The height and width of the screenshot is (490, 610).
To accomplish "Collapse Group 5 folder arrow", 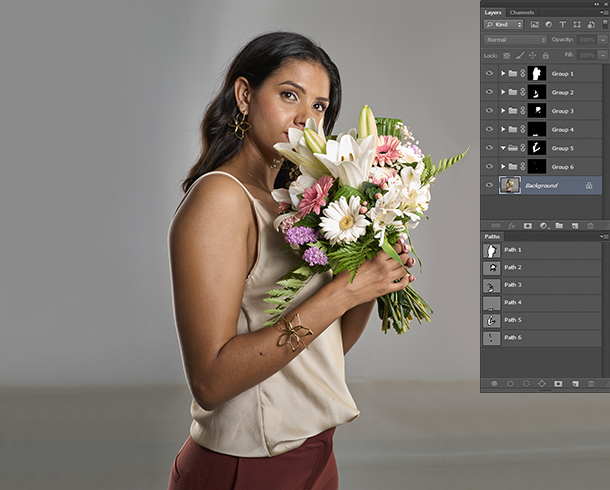I will 503,148.
